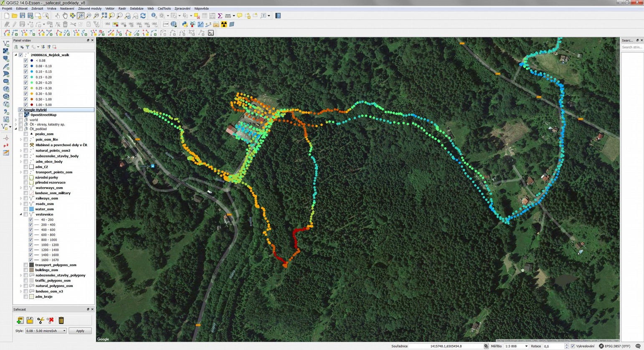
Task: Filter legend with funnel icon in layers panel
Action: point(28,47)
